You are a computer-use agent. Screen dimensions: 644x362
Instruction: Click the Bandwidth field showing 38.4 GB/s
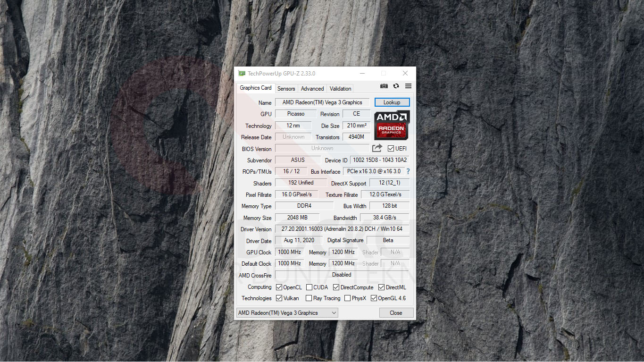pyautogui.click(x=385, y=218)
